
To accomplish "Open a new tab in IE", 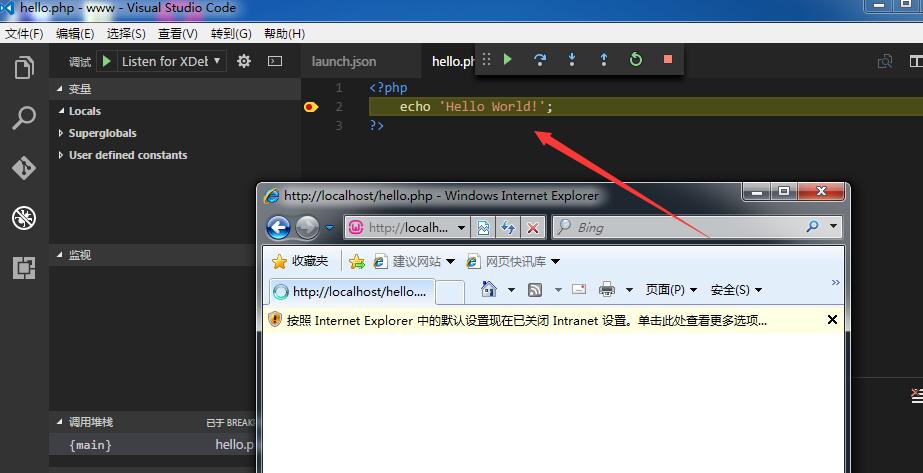I will [450, 292].
